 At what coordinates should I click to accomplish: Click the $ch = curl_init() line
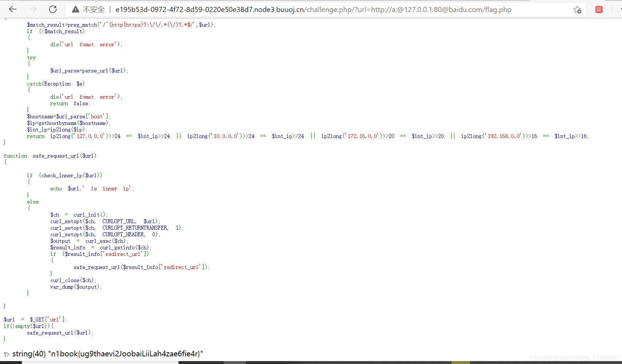(79, 215)
